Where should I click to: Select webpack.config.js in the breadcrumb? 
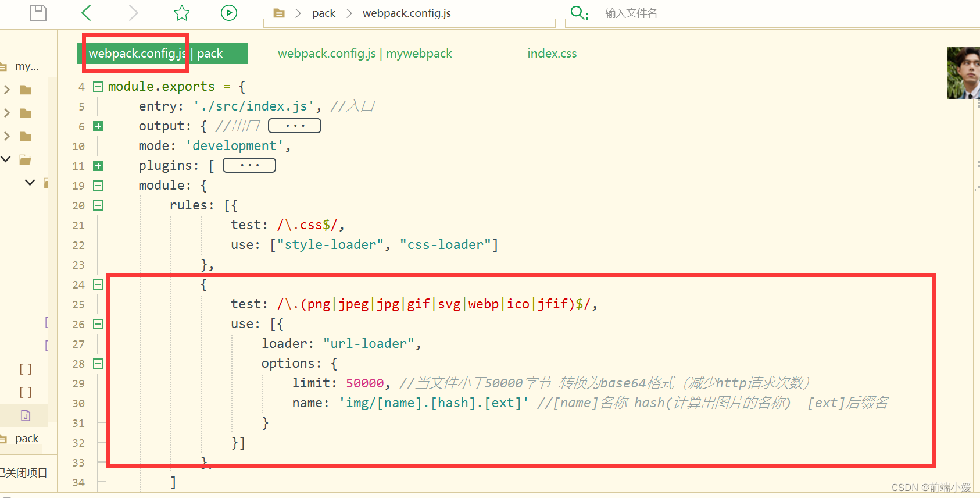[407, 13]
